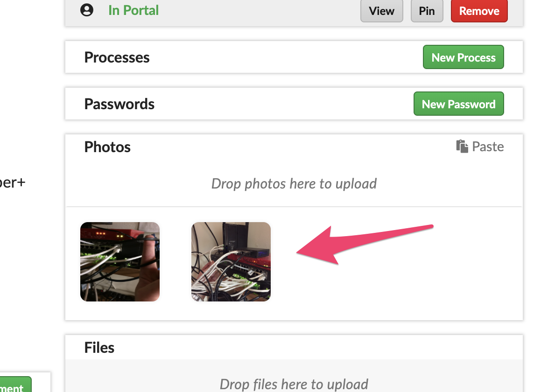Add a password with New Password

[x=458, y=104]
